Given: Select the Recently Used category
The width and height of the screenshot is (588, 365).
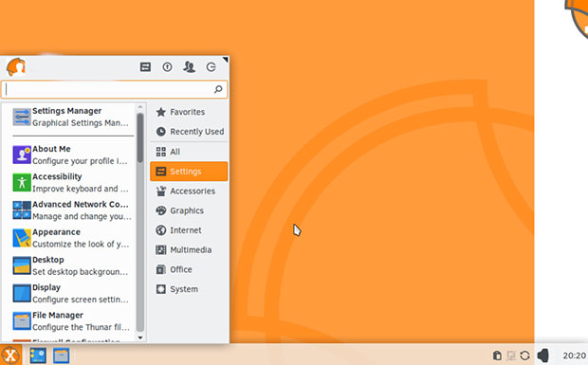Looking at the screenshot, I should point(189,132).
